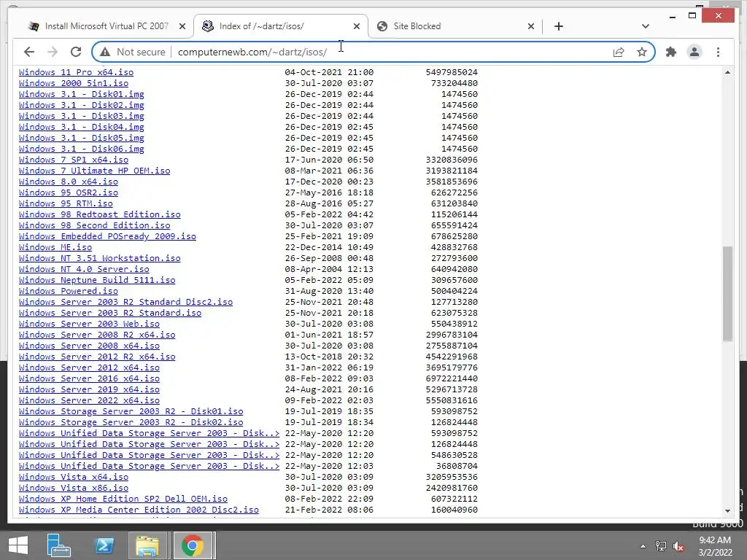Viewport: 747px width, 560px height.
Task: Expand the tab search dropdown chevron
Action: point(646,26)
